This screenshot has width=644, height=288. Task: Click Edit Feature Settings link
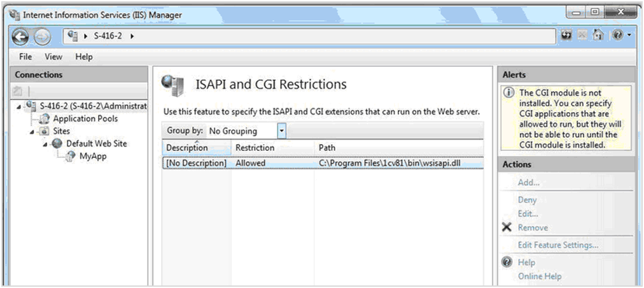tap(557, 245)
